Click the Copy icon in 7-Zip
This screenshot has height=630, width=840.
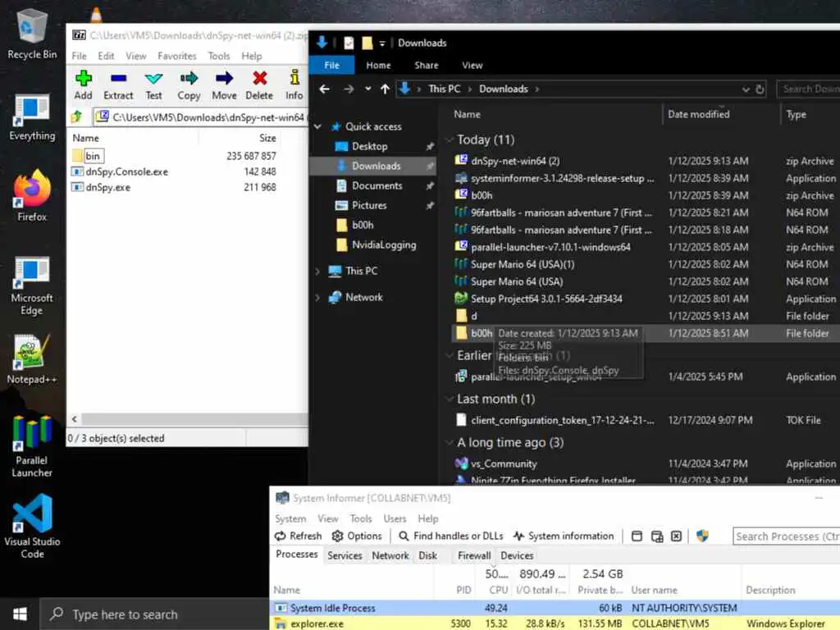tap(189, 85)
